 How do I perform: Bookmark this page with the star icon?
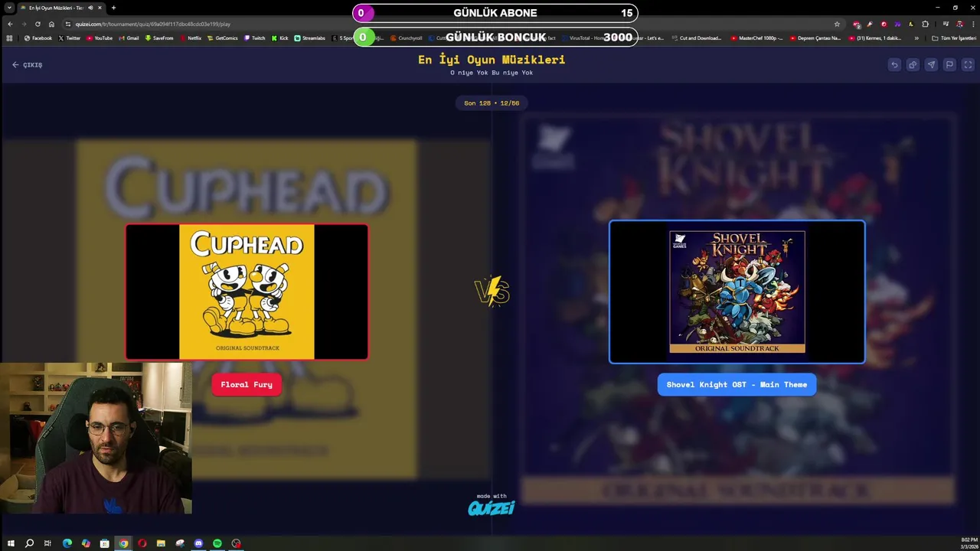pyautogui.click(x=837, y=24)
